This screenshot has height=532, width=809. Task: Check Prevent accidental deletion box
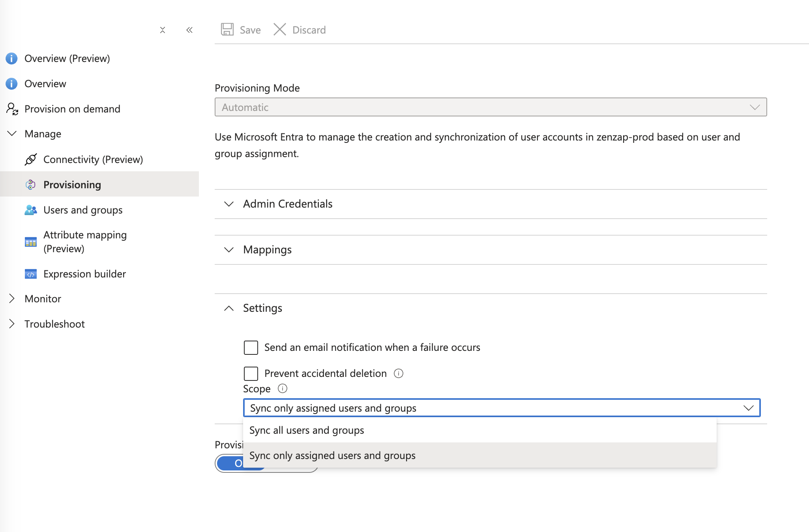tap(251, 373)
